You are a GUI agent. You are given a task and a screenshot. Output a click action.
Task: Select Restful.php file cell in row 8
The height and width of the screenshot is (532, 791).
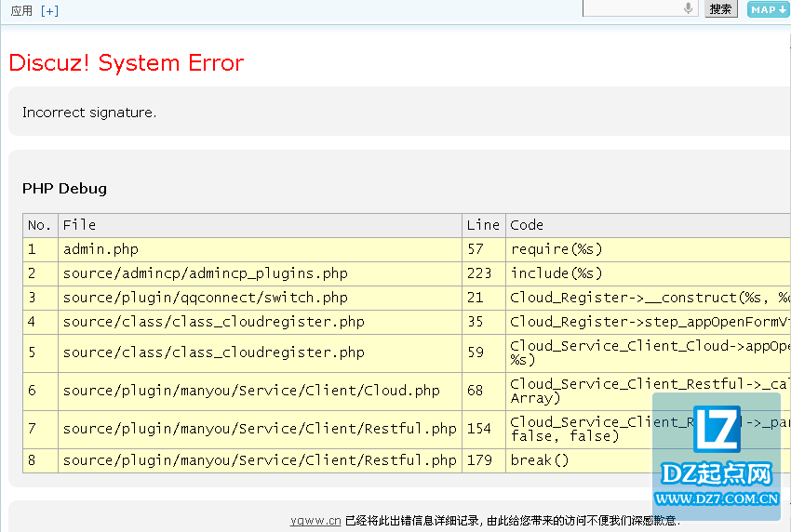(x=260, y=461)
